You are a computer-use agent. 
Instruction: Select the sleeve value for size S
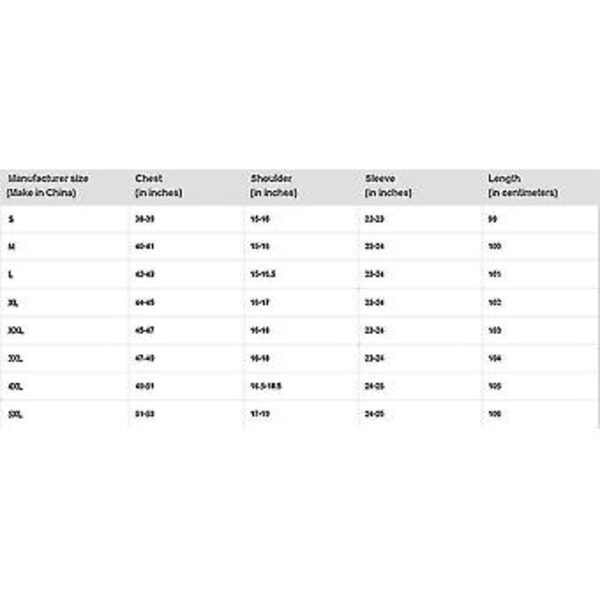click(x=375, y=217)
